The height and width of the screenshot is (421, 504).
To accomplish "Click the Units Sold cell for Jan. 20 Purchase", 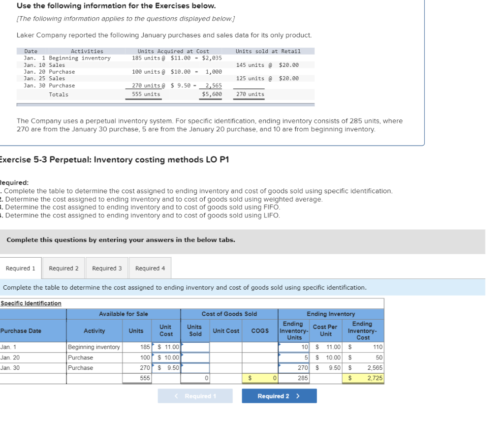I will (195, 357).
